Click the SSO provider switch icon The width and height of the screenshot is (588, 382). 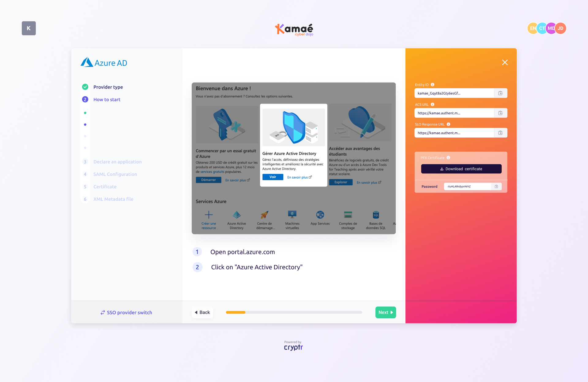tap(102, 312)
